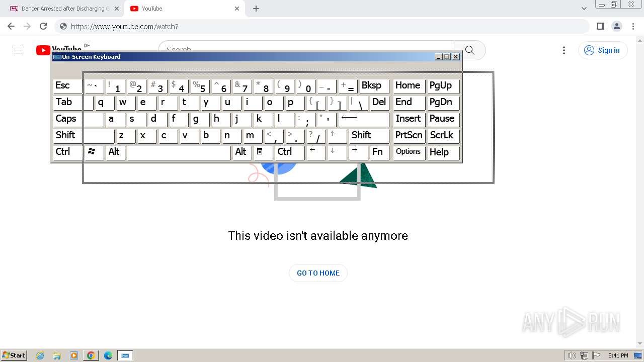The image size is (644, 362).
Task: Toggle the right Ctrl key
Action: [289, 152]
